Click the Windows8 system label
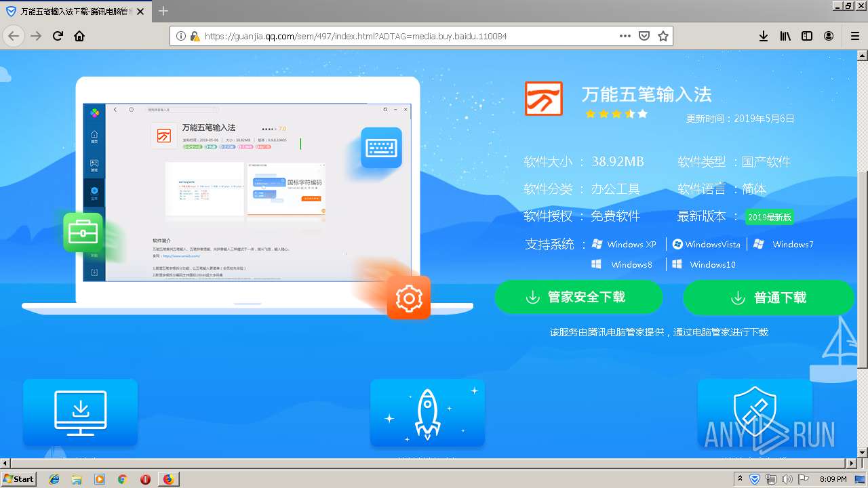Screen dimensions: 868x488 click(622, 264)
